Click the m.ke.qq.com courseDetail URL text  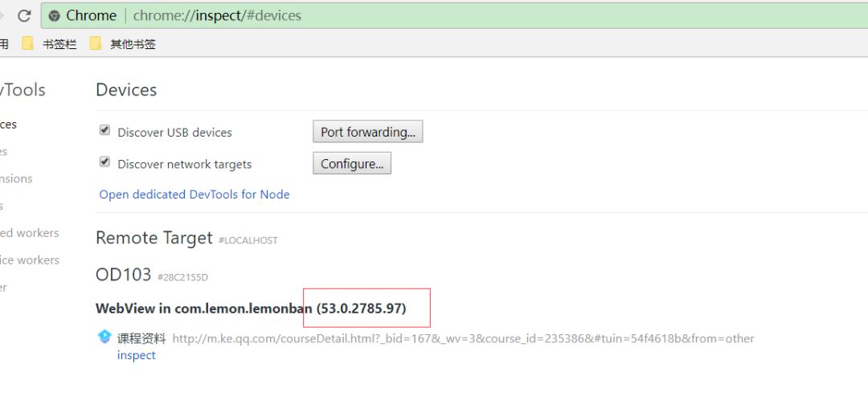coord(464,338)
